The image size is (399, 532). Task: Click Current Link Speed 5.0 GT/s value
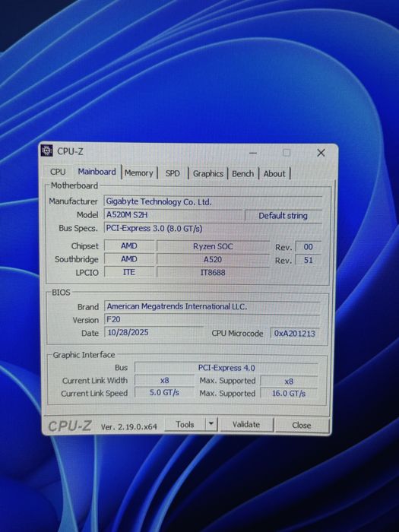click(x=165, y=393)
